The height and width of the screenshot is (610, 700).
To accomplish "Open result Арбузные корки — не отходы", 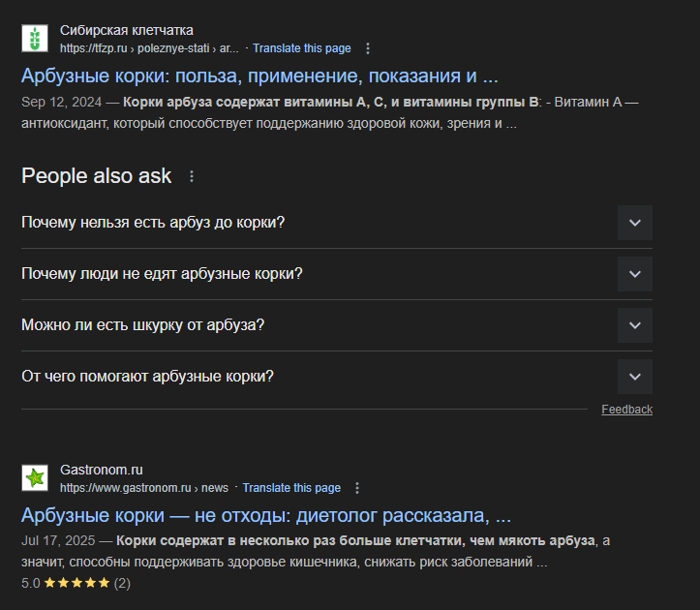I will point(266,515).
